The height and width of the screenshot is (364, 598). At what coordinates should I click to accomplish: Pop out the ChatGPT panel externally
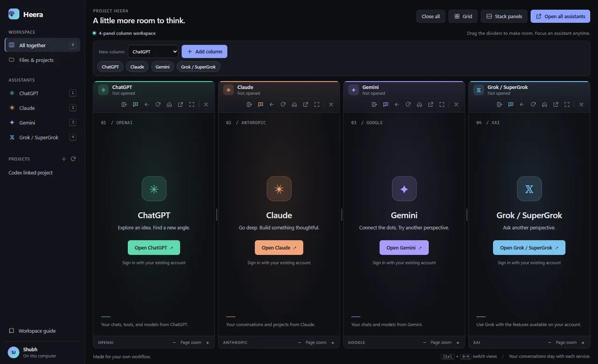(x=180, y=105)
